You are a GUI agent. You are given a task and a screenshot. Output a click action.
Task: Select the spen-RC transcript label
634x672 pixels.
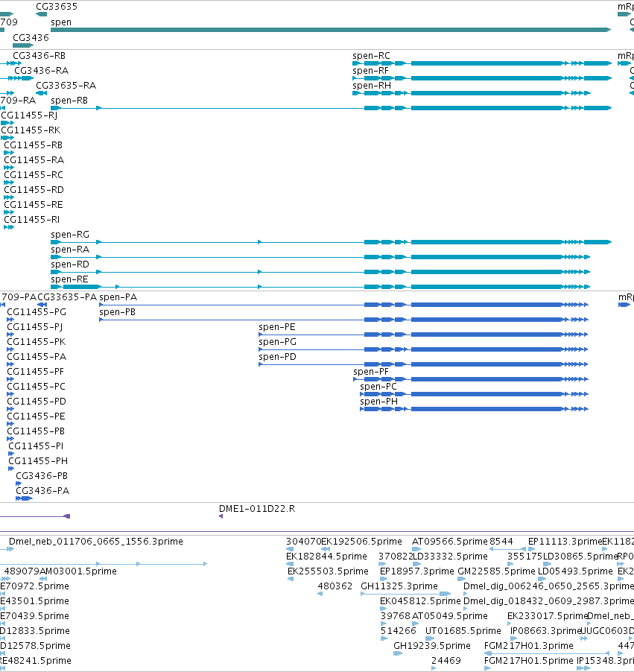[371, 56]
